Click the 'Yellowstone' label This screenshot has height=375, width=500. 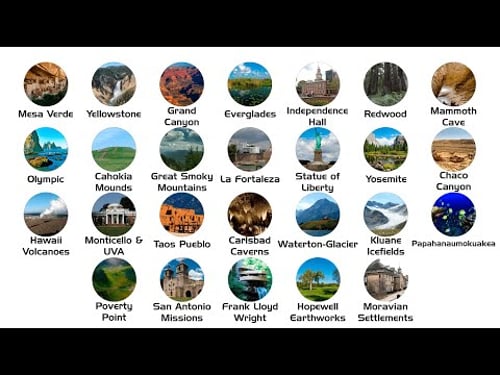114,114
